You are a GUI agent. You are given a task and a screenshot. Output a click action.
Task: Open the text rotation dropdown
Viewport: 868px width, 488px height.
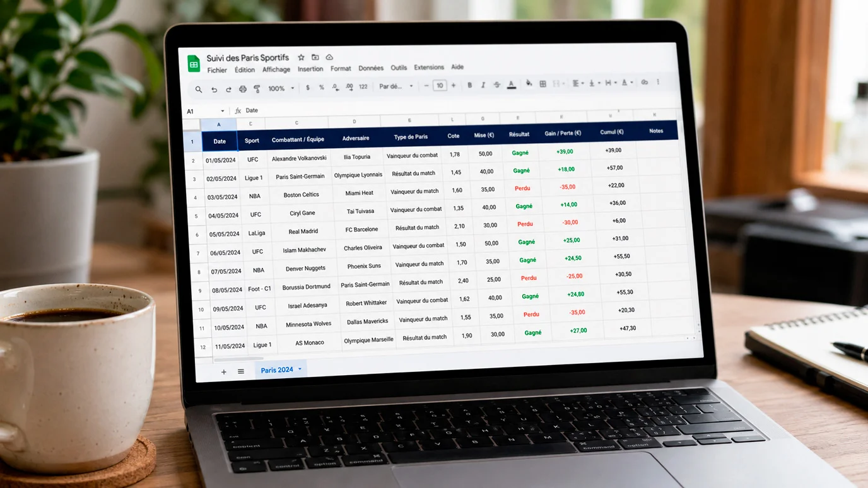point(626,82)
